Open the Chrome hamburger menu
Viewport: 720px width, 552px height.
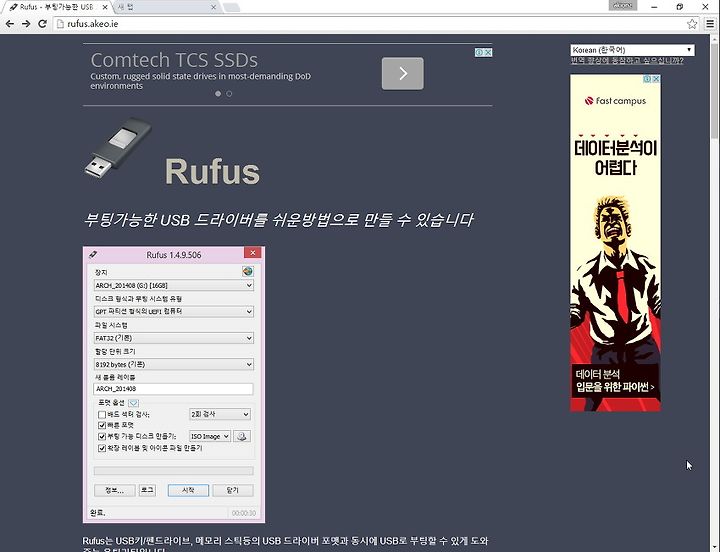tap(710, 24)
